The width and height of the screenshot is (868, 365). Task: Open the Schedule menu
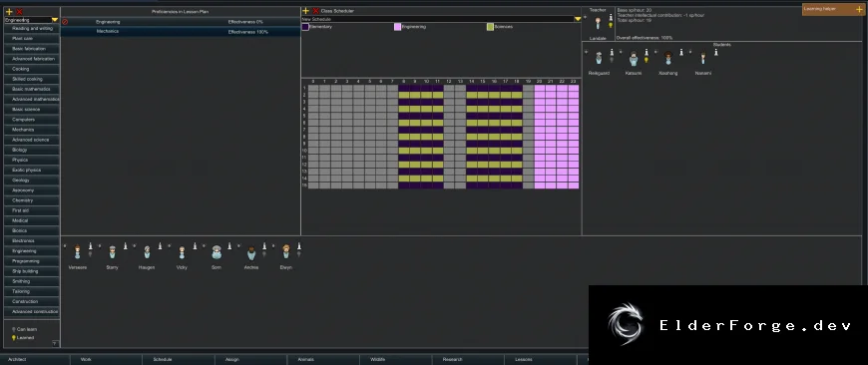point(179,359)
